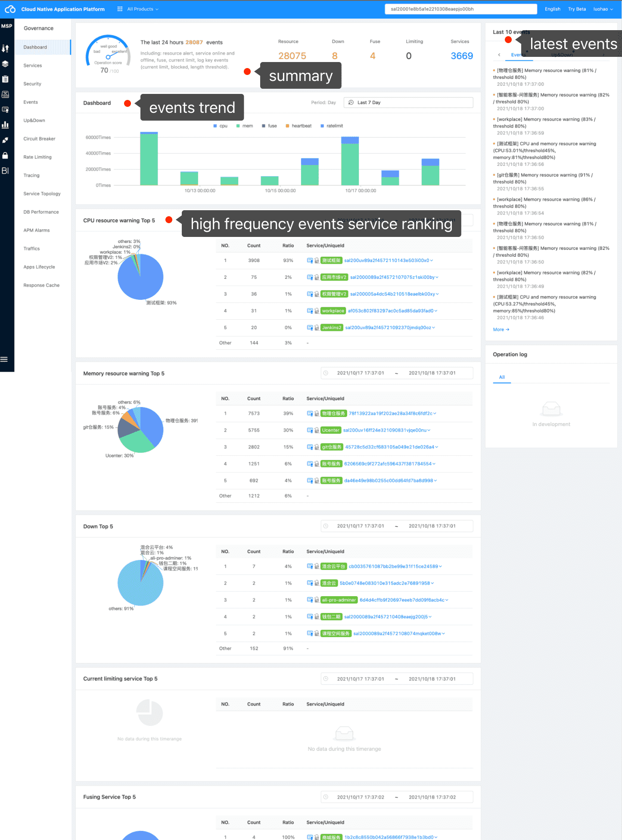Open the Jenkins2 service ID link
Viewport: 622px width, 840px height.
tap(388, 328)
